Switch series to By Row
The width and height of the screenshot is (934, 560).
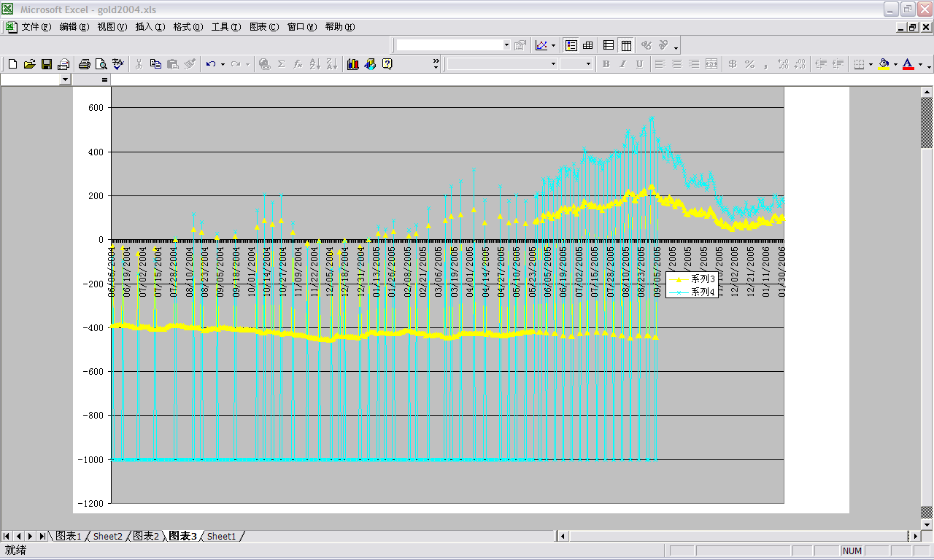(x=609, y=45)
